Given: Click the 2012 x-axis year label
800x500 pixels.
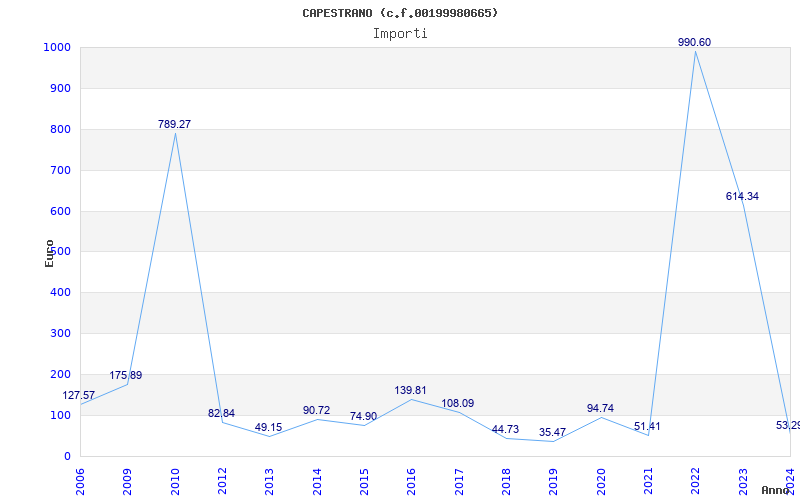Looking at the screenshot, I should (222, 482).
